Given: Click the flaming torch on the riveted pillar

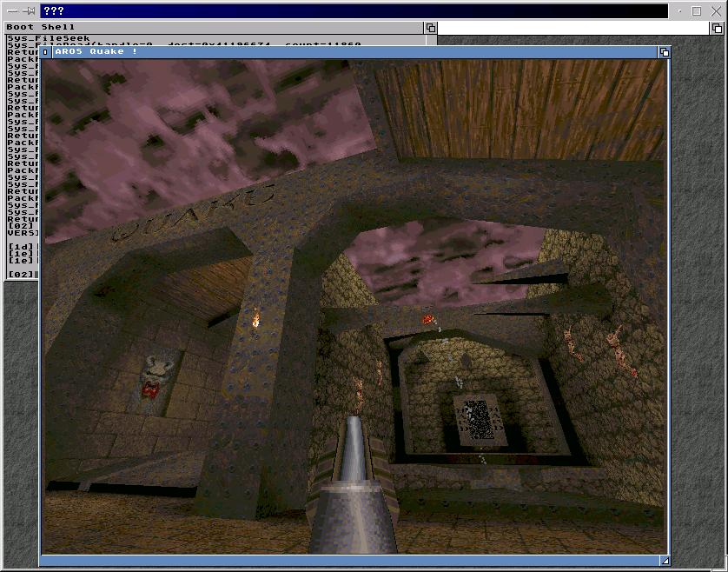Looking at the screenshot, I should (x=255, y=322).
